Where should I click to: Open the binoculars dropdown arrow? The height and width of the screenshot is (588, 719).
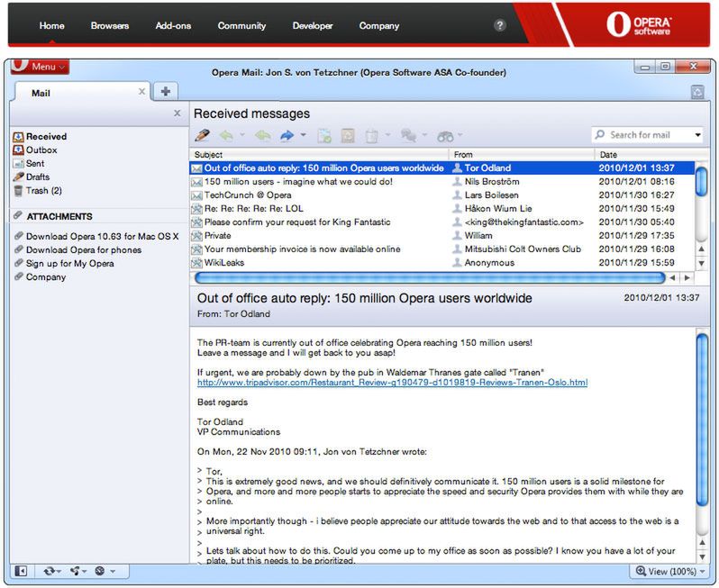click(460, 135)
